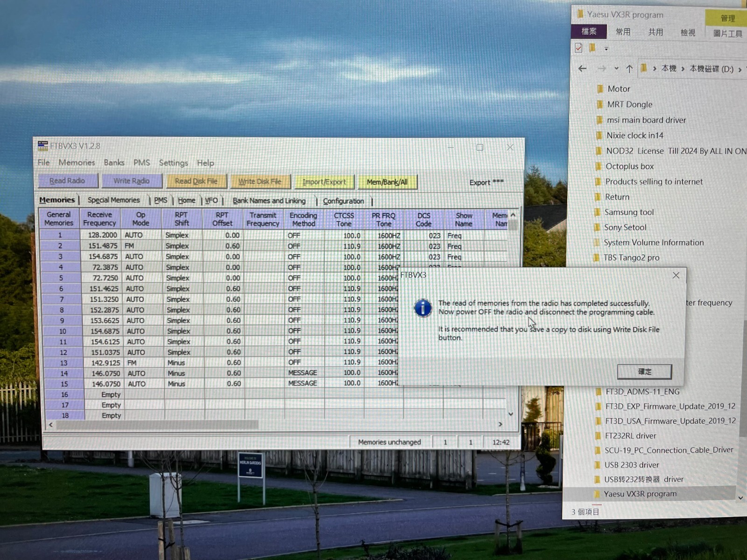
Task: Click the new folder icon in Explorer quick access toolbar
Action: 592,48
